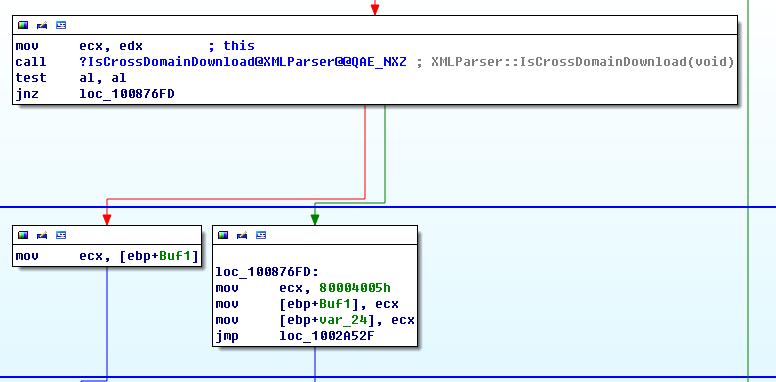
Task: Click the group icon on the mov ecx Buf1 block
Action: pyautogui.click(x=61, y=235)
